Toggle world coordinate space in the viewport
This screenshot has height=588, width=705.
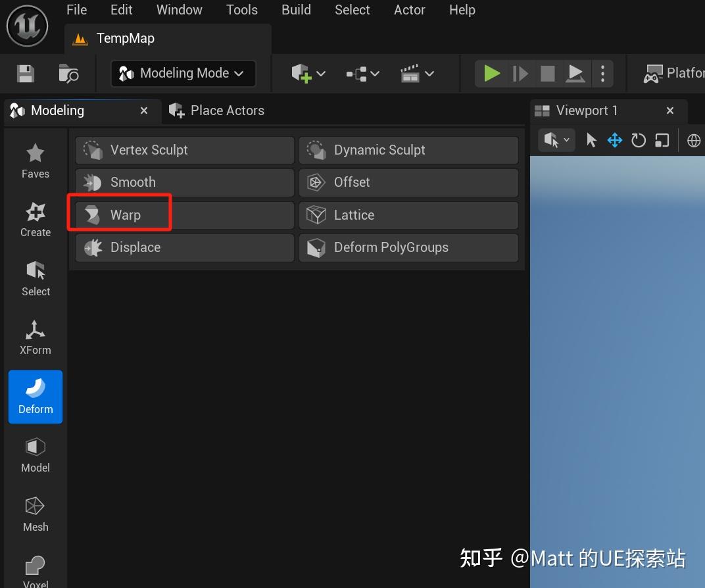tap(693, 139)
